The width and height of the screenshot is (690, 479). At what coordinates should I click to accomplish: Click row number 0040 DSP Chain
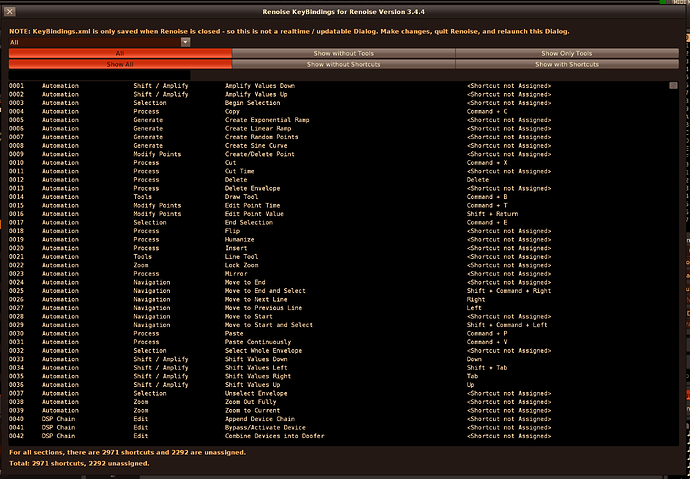click(16, 419)
